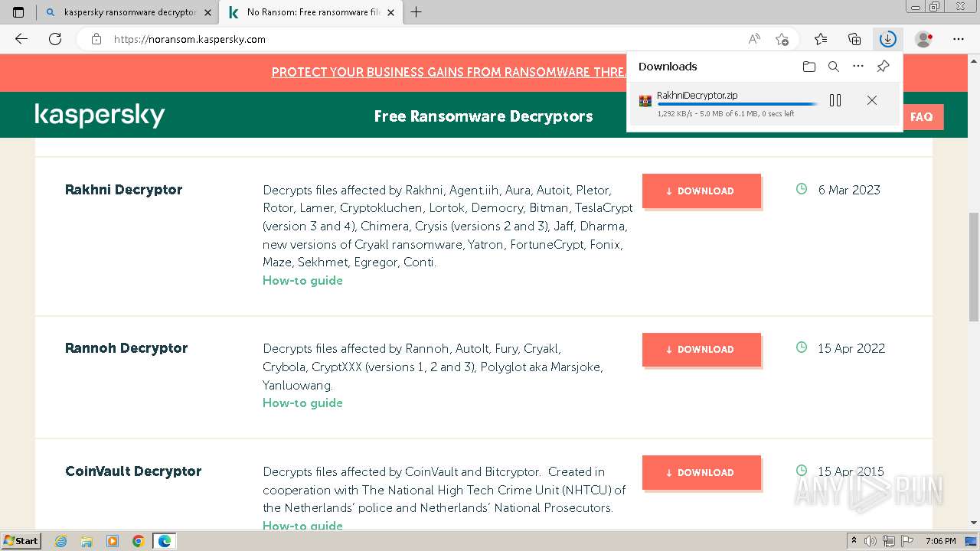
Task: Select the No Ransom: Free ransomware tab
Action: tap(312, 12)
